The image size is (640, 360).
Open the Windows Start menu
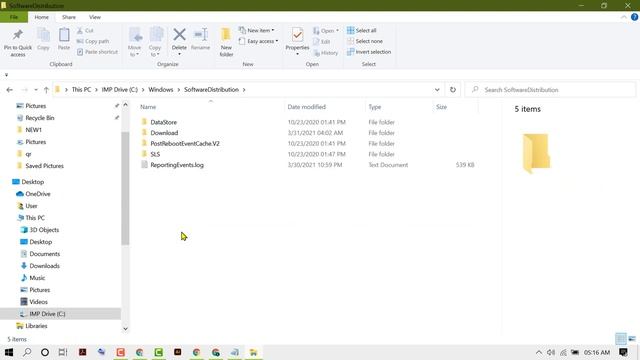(9, 352)
